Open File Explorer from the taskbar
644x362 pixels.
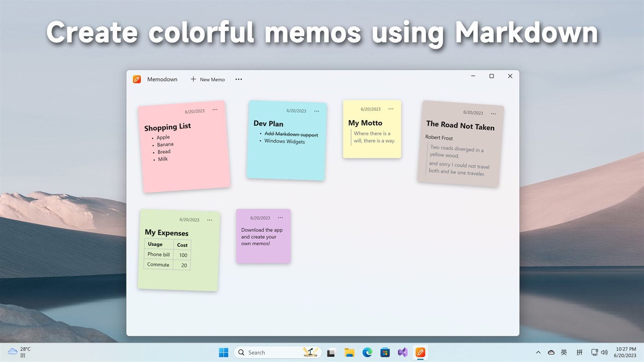(349, 352)
